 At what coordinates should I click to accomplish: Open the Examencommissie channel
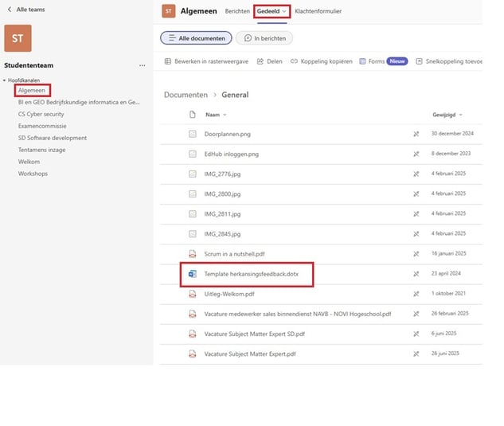click(x=42, y=126)
